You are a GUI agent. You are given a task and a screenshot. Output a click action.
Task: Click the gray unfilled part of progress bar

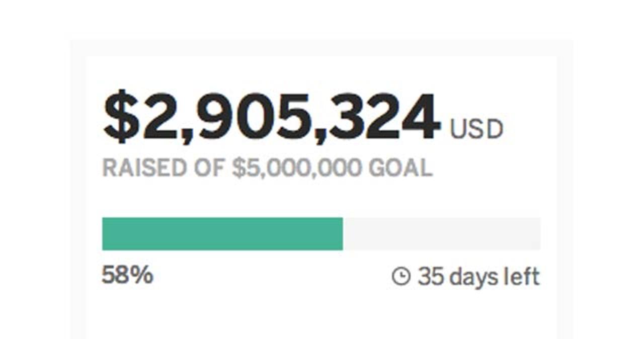(442, 234)
